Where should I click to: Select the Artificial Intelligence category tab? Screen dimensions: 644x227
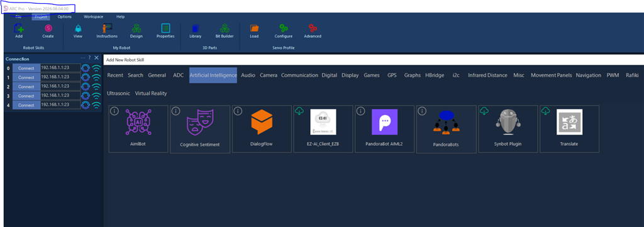(x=213, y=75)
